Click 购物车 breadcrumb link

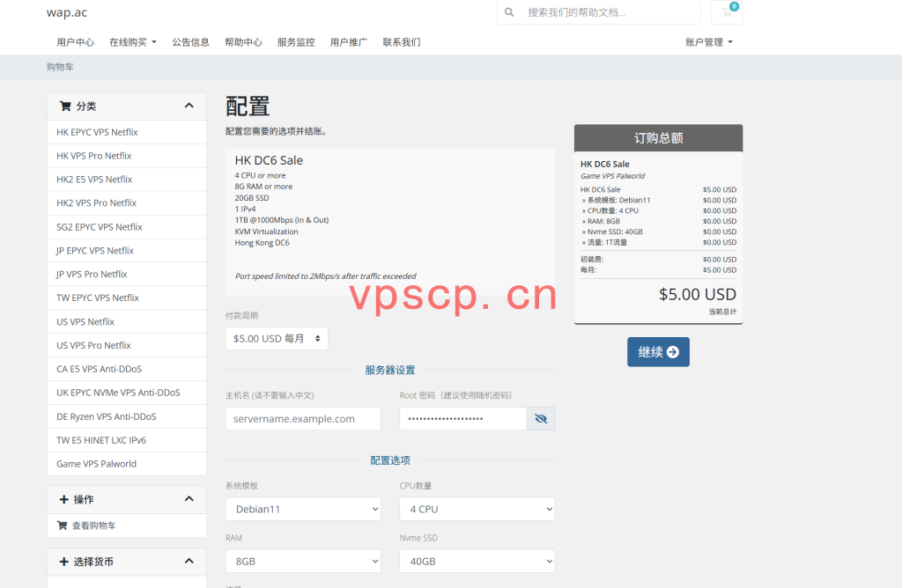pyautogui.click(x=60, y=67)
